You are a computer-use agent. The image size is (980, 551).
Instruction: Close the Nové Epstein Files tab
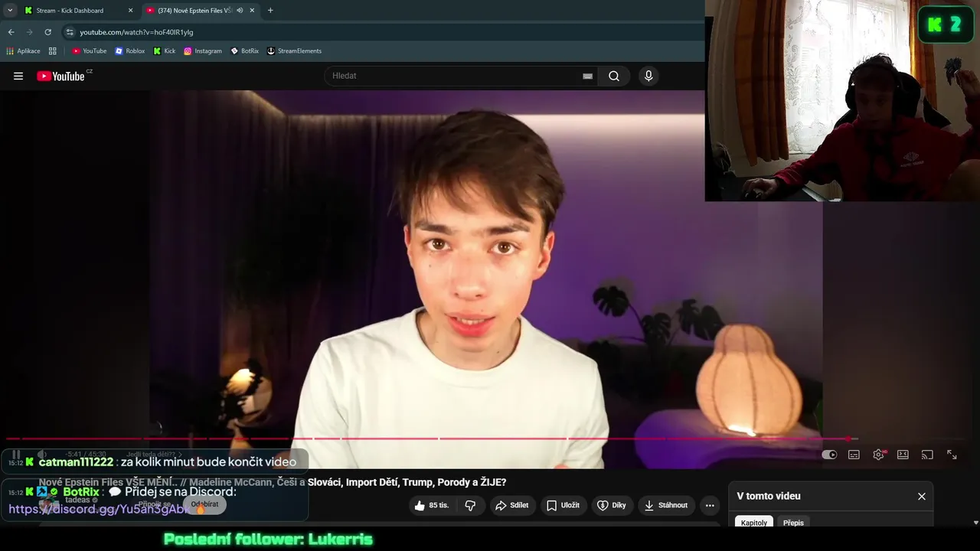[252, 11]
